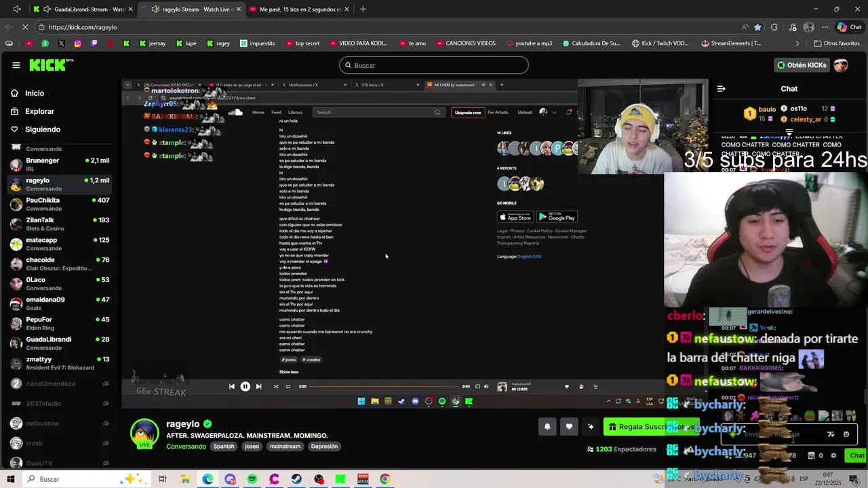Image resolution: width=868 pixels, height=488 pixels.
Task: Open the jeersay bookmark
Action: pos(153,43)
